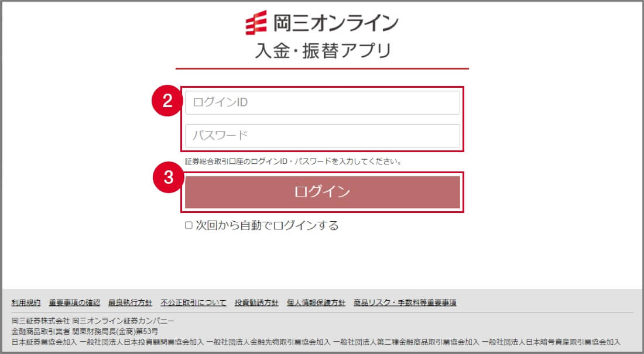The width and height of the screenshot is (644, 354).
Task: Click 一般社団法人第二種金融商品取引業協会加入 text
Action: [406, 342]
